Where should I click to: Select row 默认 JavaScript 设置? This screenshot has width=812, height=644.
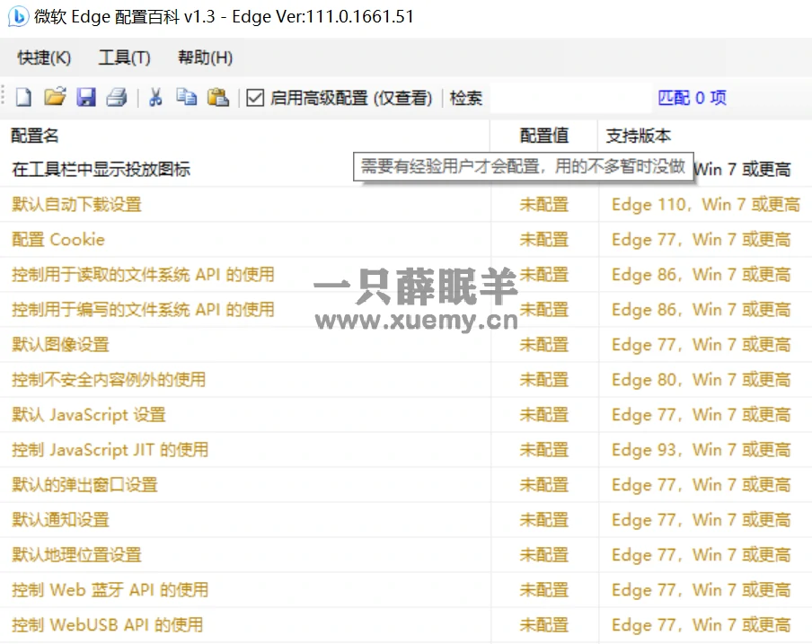pos(406,415)
